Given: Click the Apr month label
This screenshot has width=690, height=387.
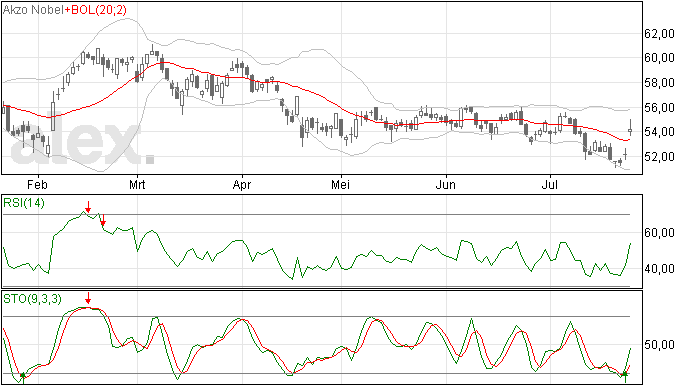Looking at the screenshot, I should (242, 185).
